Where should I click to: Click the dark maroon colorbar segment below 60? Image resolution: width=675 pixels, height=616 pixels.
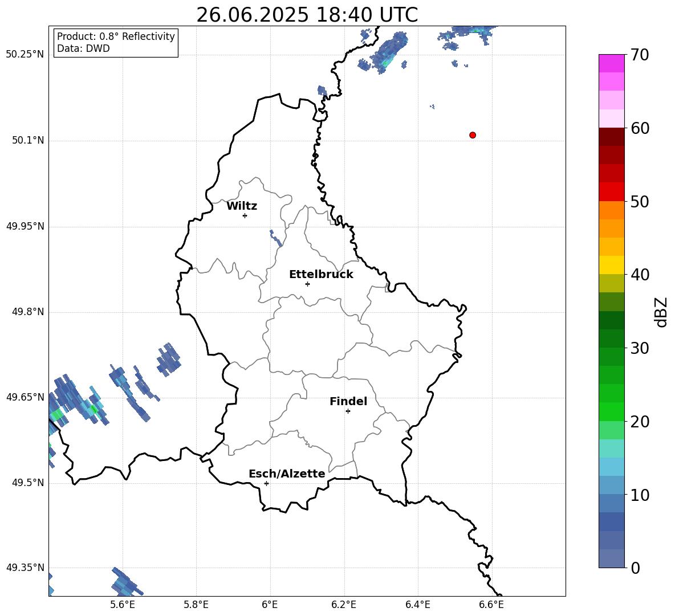point(611,137)
